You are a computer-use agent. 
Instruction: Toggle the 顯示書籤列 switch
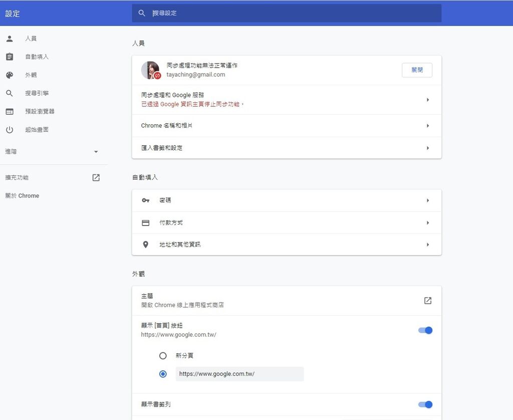coord(425,404)
